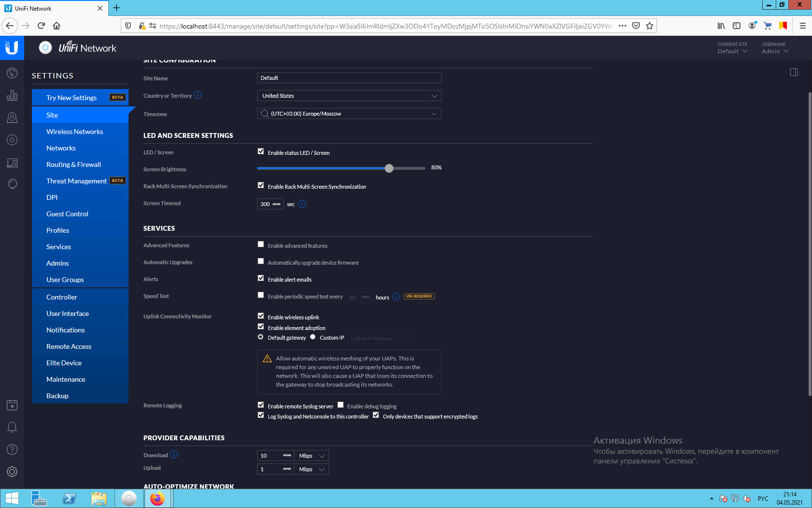The image size is (812, 508).
Task: Toggle Enable Rack Multi-Screen Synchronization checkbox
Action: (x=261, y=185)
